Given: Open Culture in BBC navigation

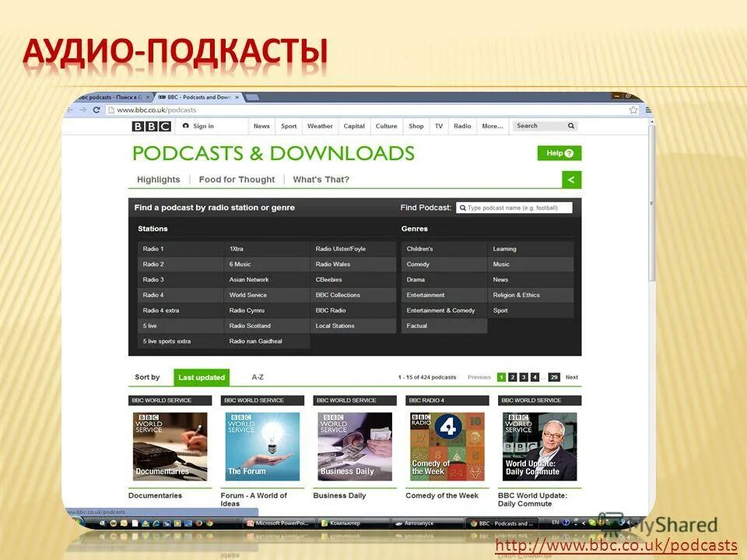Looking at the screenshot, I should (387, 126).
